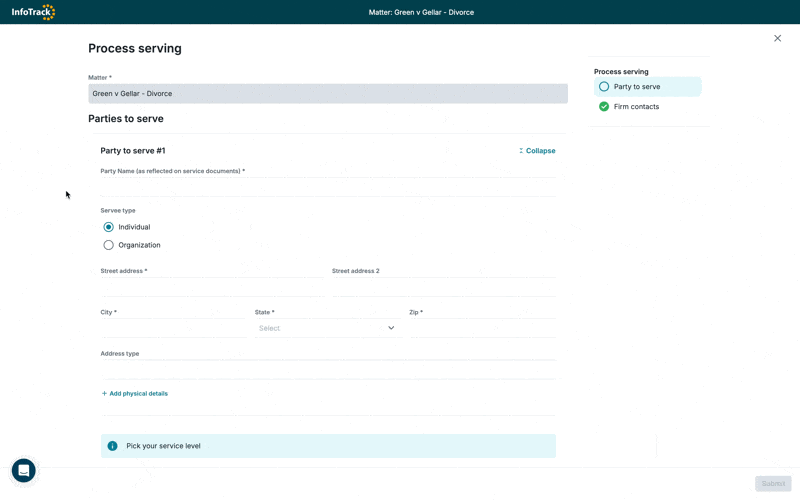Viewport: 800px width, 500px height.
Task: Click the Submit button
Action: pyautogui.click(x=773, y=484)
